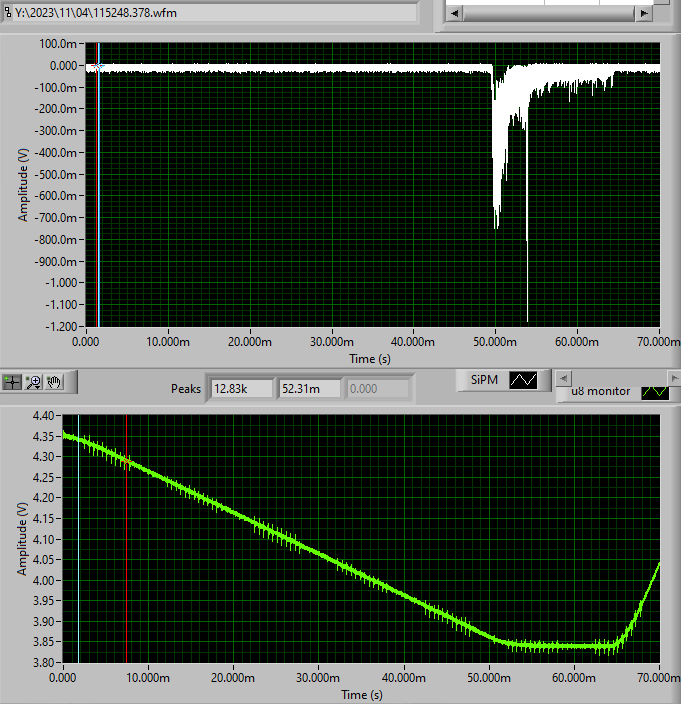Click upper graph x-axis label 70.000m
Image resolution: width=681 pixels, height=704 pixels.
tap(659, 342)
